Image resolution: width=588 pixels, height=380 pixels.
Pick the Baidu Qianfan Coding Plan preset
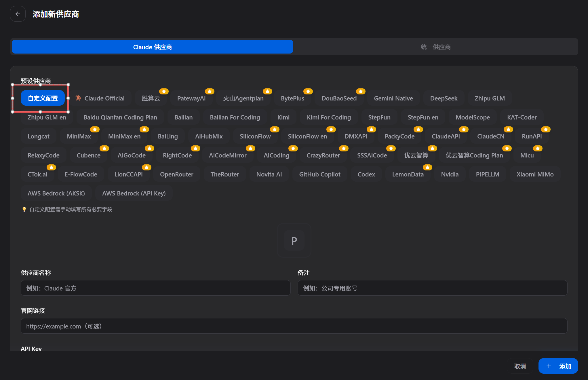pos(120,117)
